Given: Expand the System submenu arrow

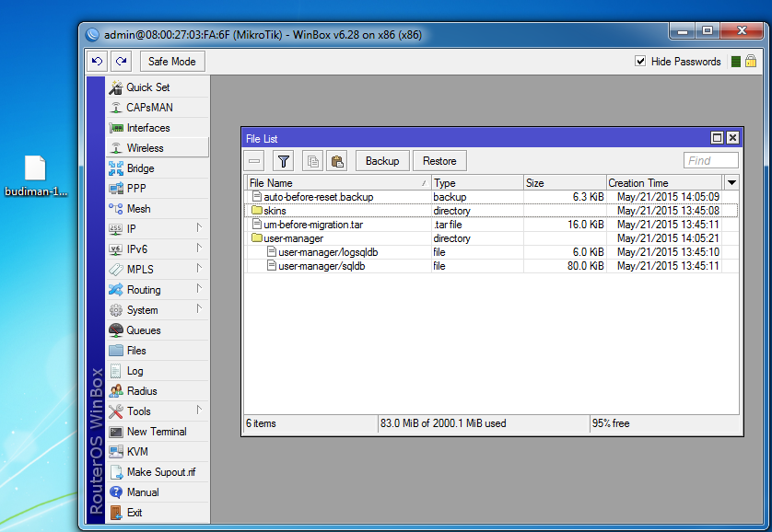Looking at the screenshot, I should pyautogui.click(x=199, y=308).
